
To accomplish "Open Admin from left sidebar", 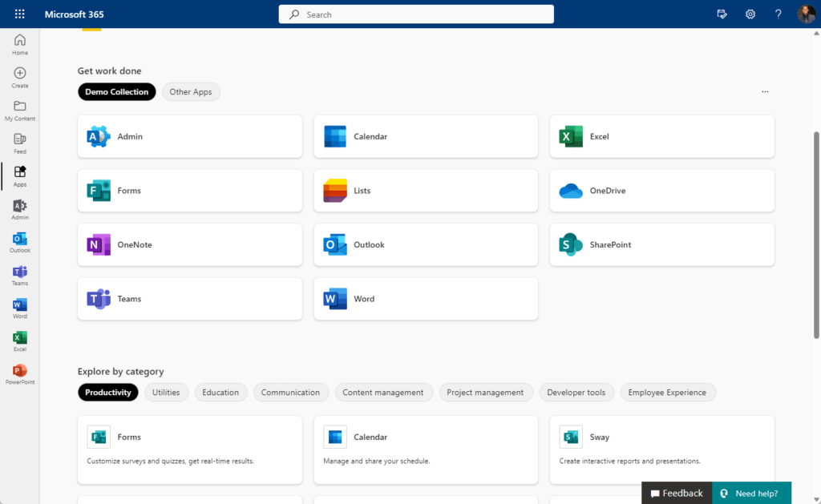I will pos(20,209).
